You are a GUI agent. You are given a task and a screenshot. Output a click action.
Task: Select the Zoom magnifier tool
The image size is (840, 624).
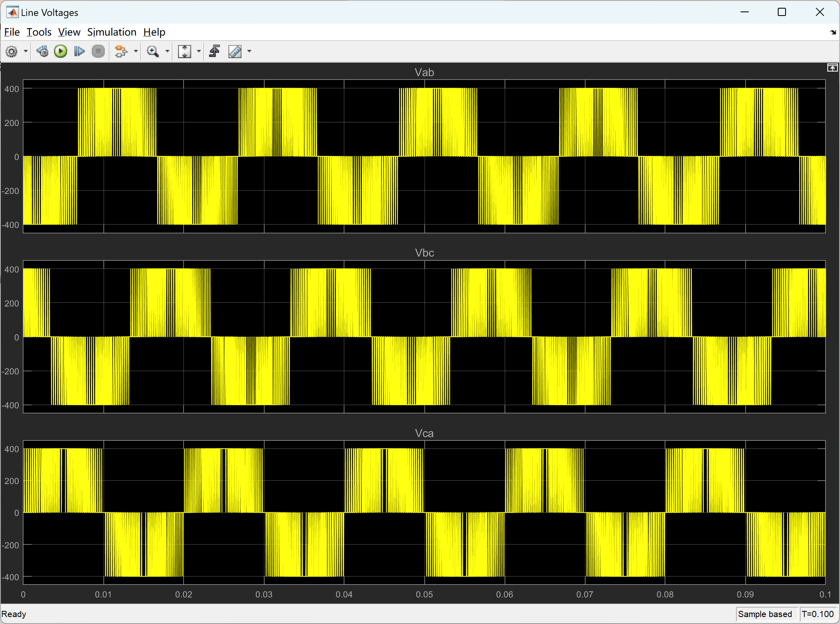(x=153, y=52)
